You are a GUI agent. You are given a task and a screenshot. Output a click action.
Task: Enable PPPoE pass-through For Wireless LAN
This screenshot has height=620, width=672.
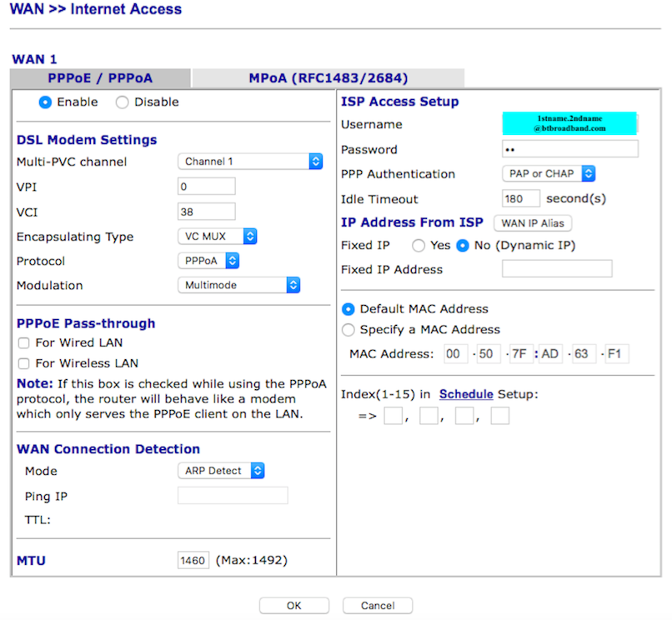click(x=24, y=363)
